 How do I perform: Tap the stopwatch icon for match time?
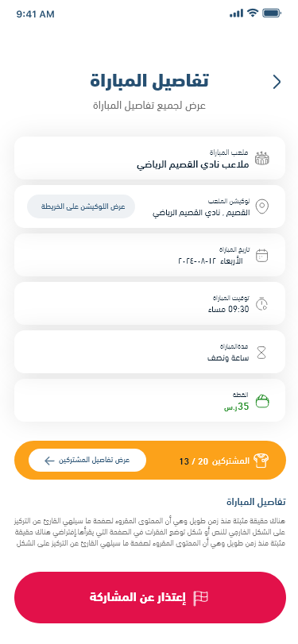[261, 303]
